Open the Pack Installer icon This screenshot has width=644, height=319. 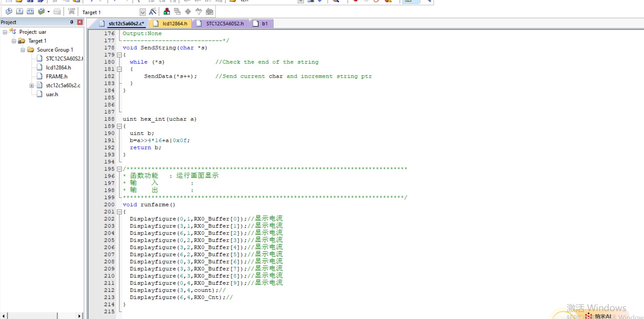click(x=209, y=12)
